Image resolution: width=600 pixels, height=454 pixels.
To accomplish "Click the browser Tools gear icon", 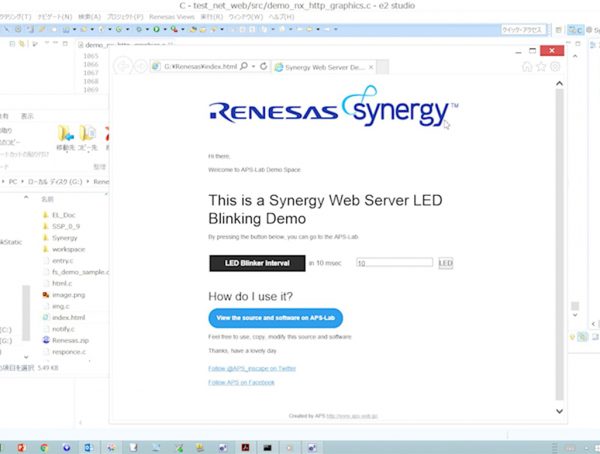I will 555,67.
